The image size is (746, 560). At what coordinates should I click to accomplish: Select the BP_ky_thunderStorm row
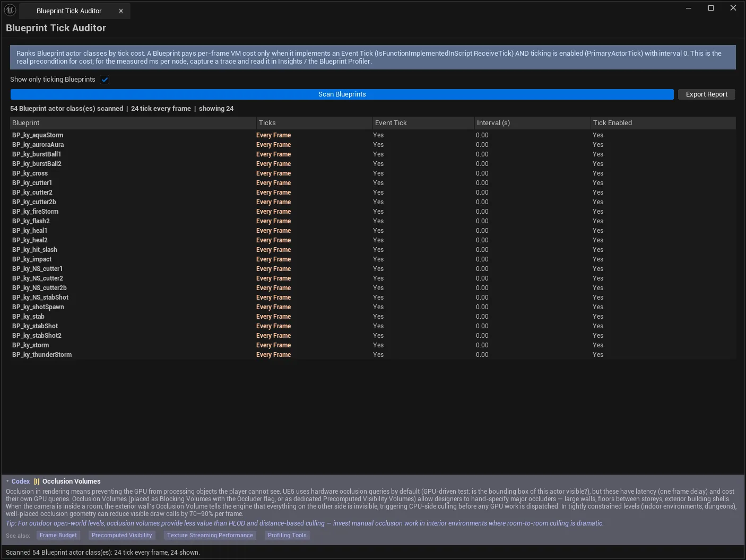click(x=373, y=355)
